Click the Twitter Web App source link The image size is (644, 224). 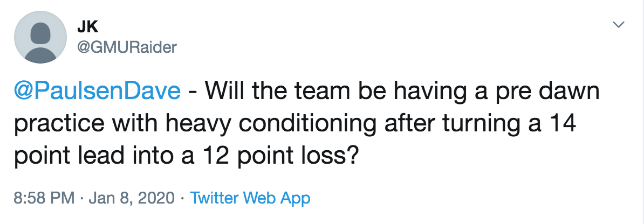(250, 198)
